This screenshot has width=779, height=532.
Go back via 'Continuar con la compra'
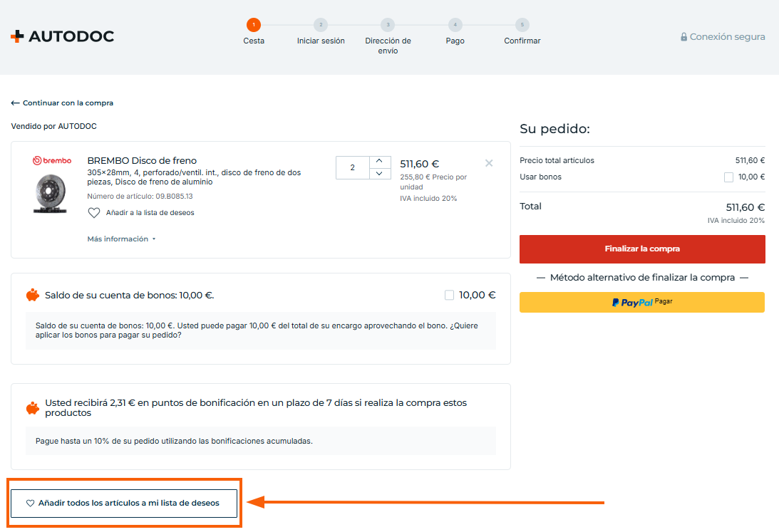point(62,103)
